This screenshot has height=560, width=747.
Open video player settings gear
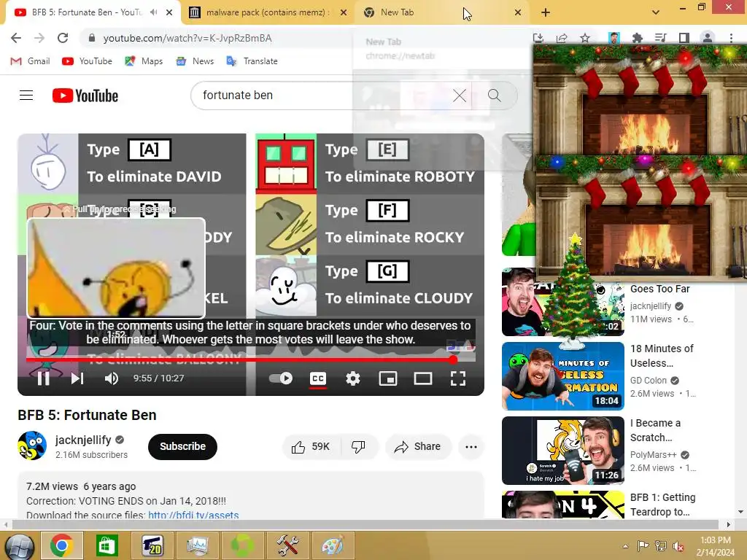353,378
